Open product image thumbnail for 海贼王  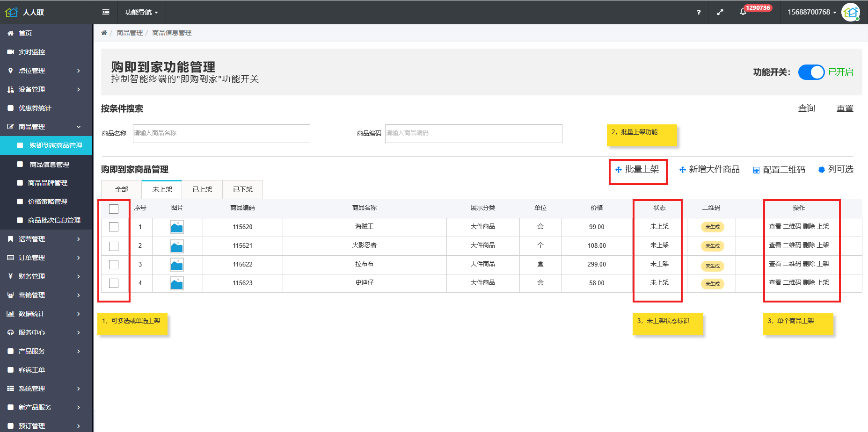click(x=177, y=227)
